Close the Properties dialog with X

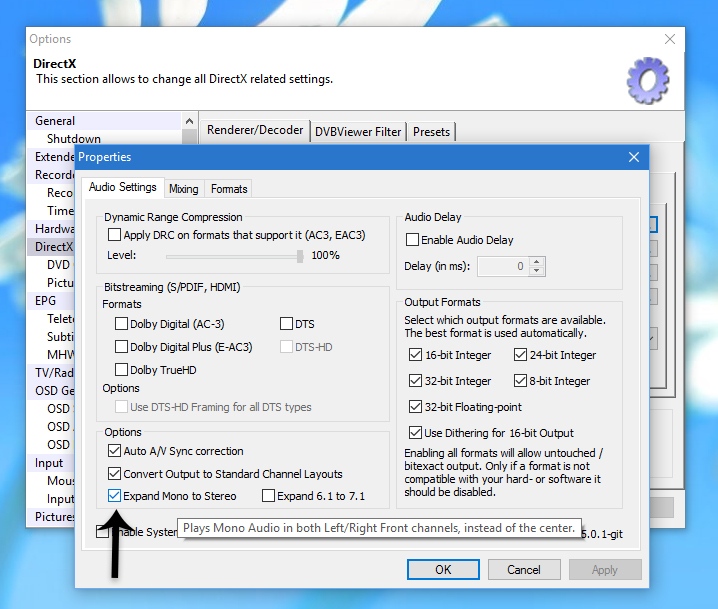coord(634,157)
